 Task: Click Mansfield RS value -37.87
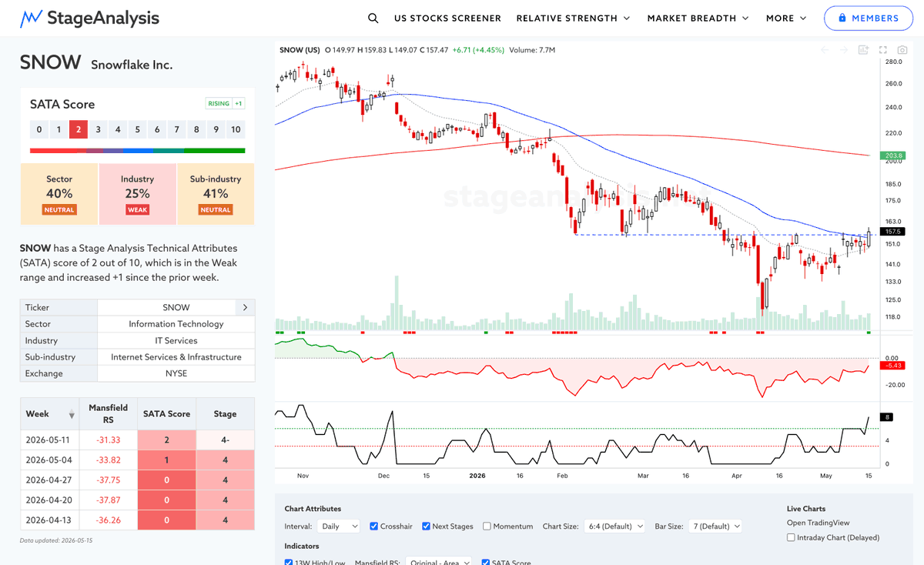pyautogui.click(x=108, y=500)
